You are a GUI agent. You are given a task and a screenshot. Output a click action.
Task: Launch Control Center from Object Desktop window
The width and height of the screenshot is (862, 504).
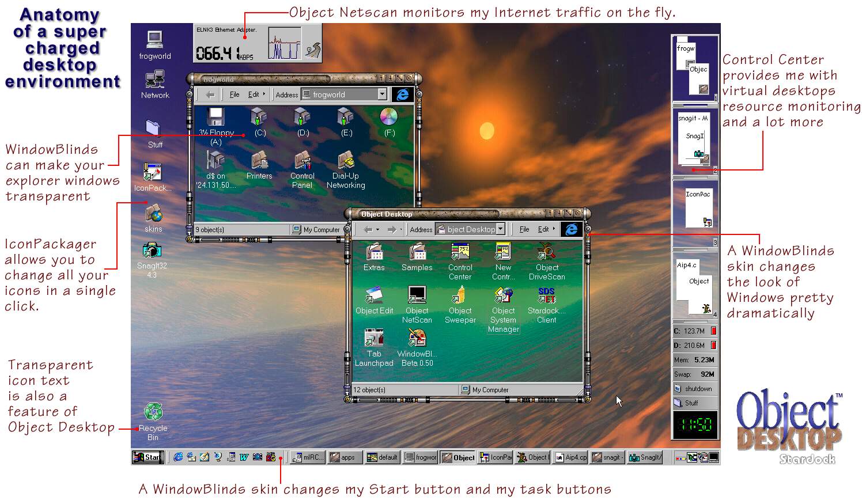[460, 262]
